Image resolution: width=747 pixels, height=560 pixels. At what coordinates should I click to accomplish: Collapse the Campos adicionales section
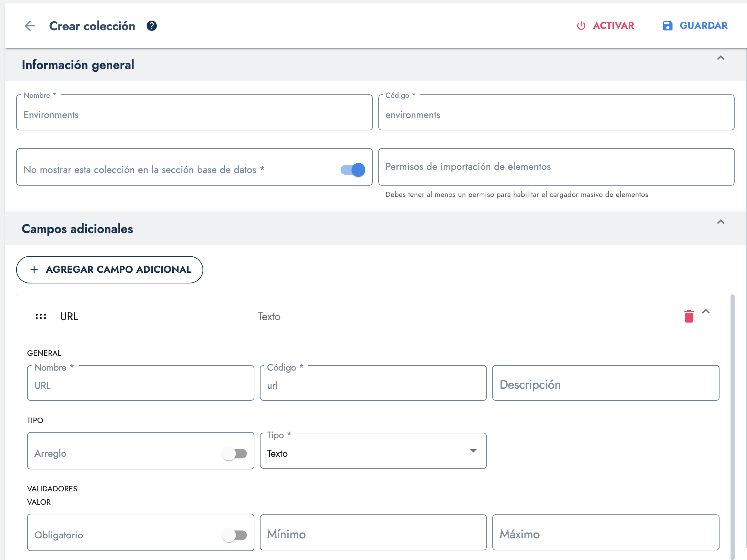pyautogui.click(x=721, y=222)
